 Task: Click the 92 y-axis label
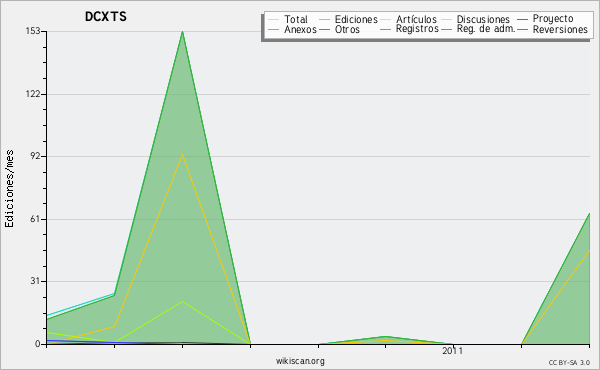click(35, 156)
